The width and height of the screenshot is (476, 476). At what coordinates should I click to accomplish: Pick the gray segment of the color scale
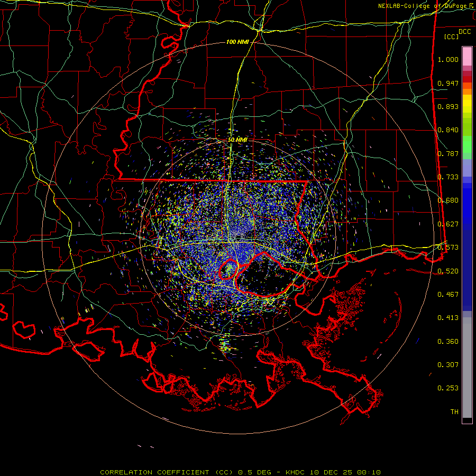pos(467,368)
